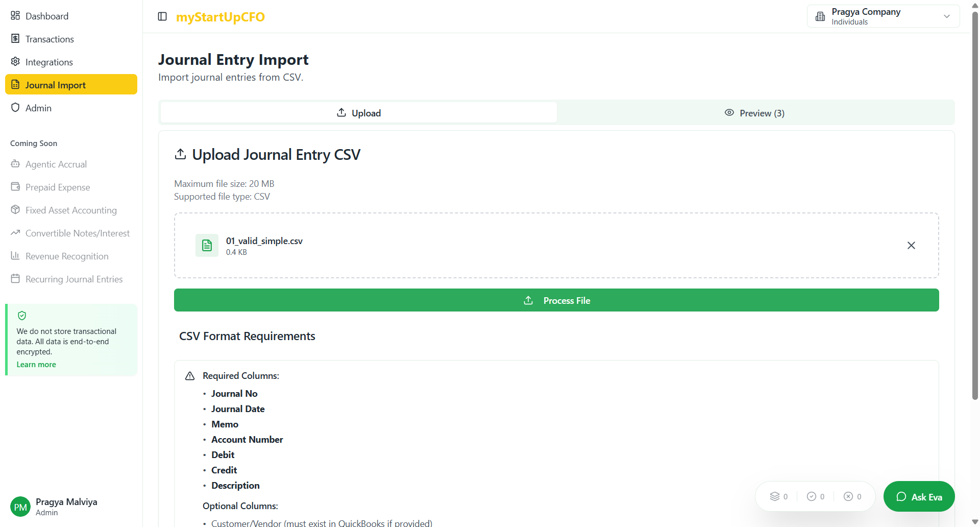The height and width of the screenshot is (527, 980).
Task: Open the Learn more link
Action: pyautogui.click(x=36, y=365)
